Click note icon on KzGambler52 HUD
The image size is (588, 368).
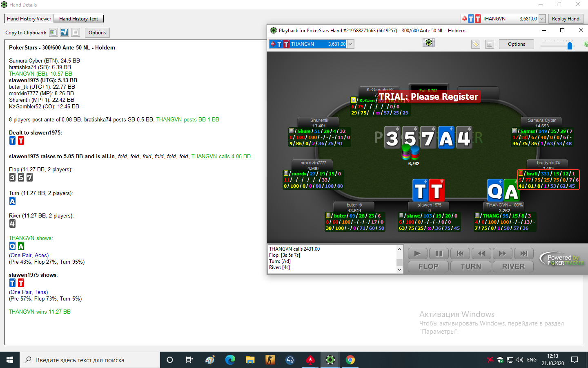point(353,100)
